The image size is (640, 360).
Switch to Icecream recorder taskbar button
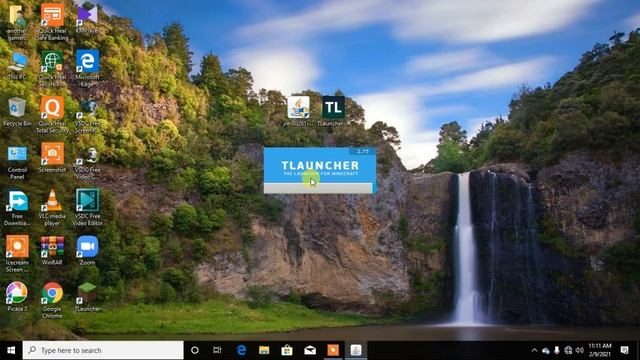[x=333, y=350]
